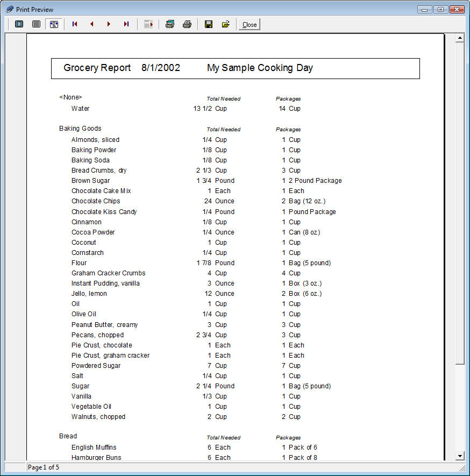Go to the previous page
470x476 pixels.
pyautogui.click(x=92, y=24)
